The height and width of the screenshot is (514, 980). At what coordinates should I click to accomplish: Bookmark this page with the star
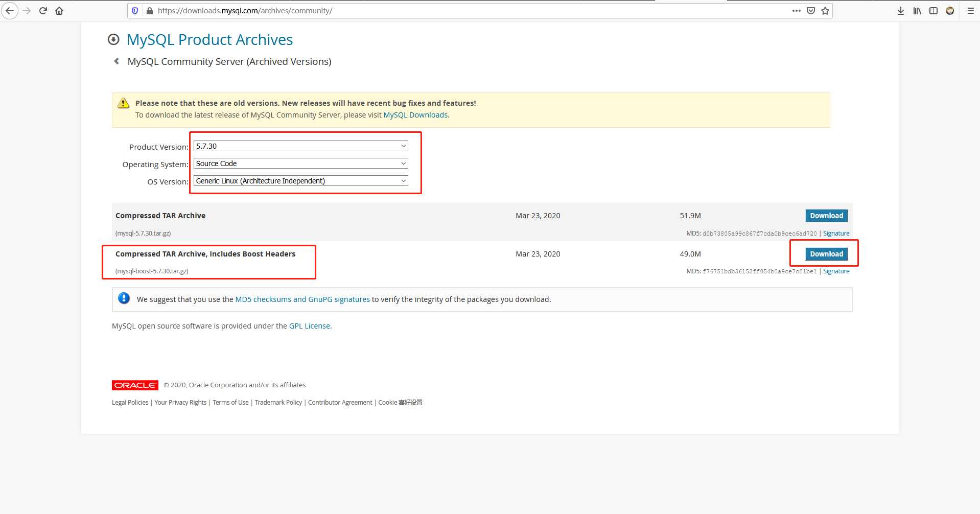825,11
